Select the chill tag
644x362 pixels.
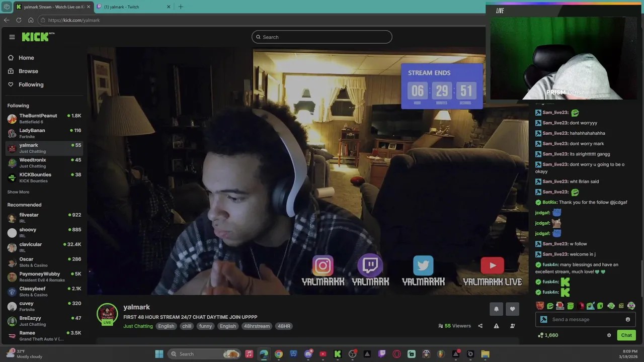[187, 326]
